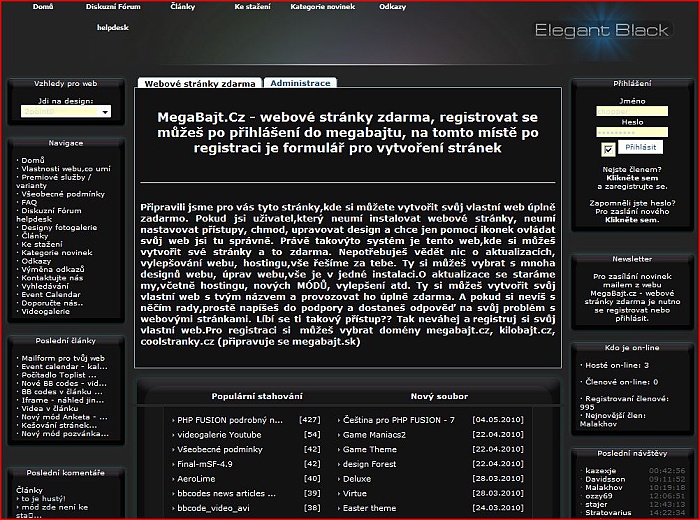Open 'Diskuzní Fórum' in top menu
Screen dimensions: 700x520
114,6
